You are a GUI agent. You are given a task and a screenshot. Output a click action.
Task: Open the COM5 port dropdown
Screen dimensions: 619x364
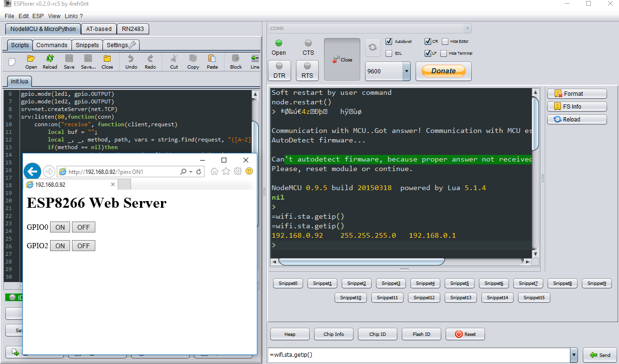(467, 29)
